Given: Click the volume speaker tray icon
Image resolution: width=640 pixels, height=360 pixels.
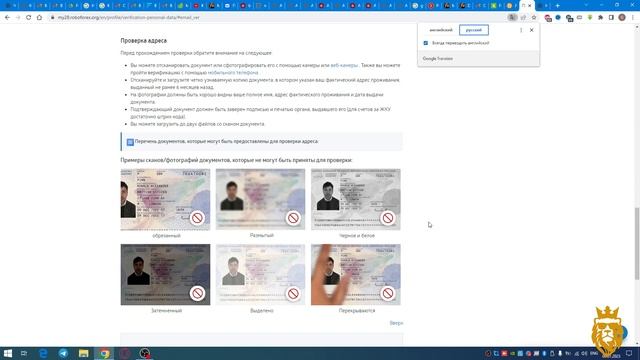Looking at the screenshot, I should (584, 353).
